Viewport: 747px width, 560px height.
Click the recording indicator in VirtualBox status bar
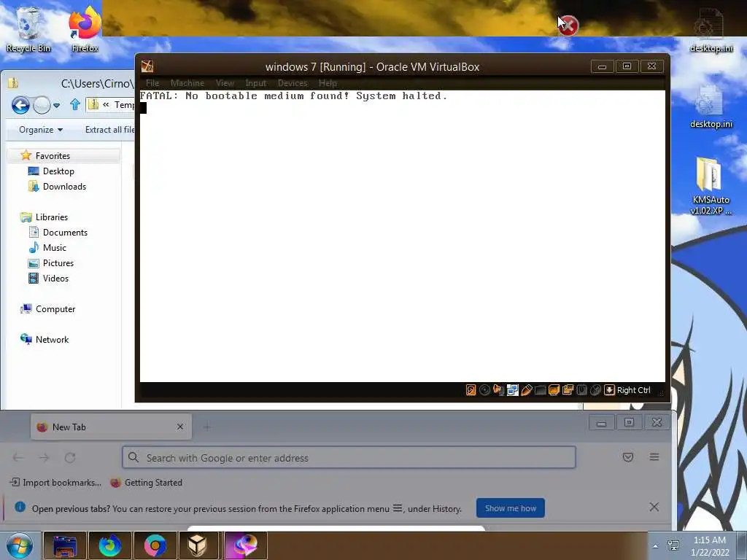click(568, 390)
